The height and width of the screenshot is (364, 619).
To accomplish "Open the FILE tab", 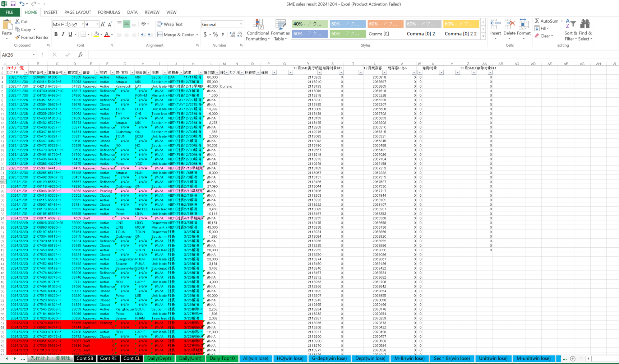I will coord(10,12).
